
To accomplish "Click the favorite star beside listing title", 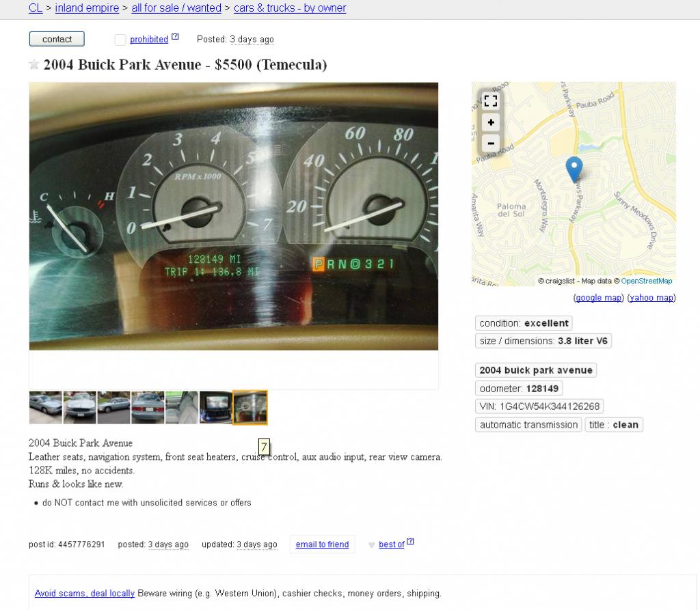I will coord(34,65).
